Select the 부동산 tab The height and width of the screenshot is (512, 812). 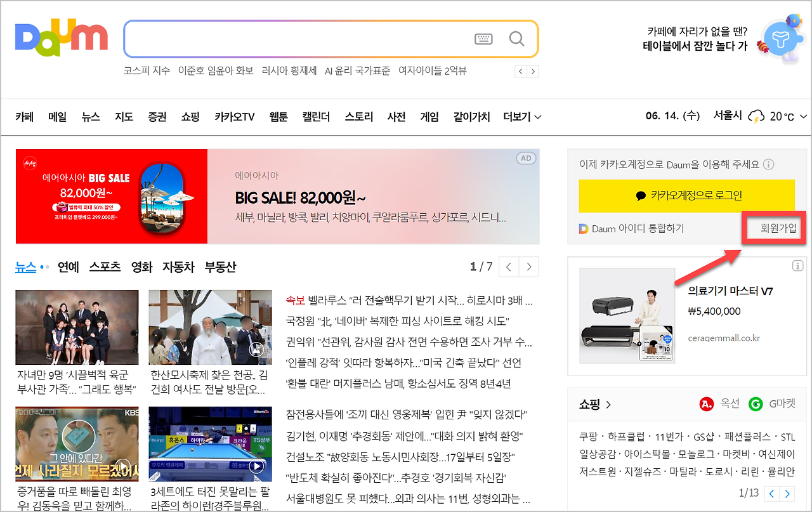220,267
